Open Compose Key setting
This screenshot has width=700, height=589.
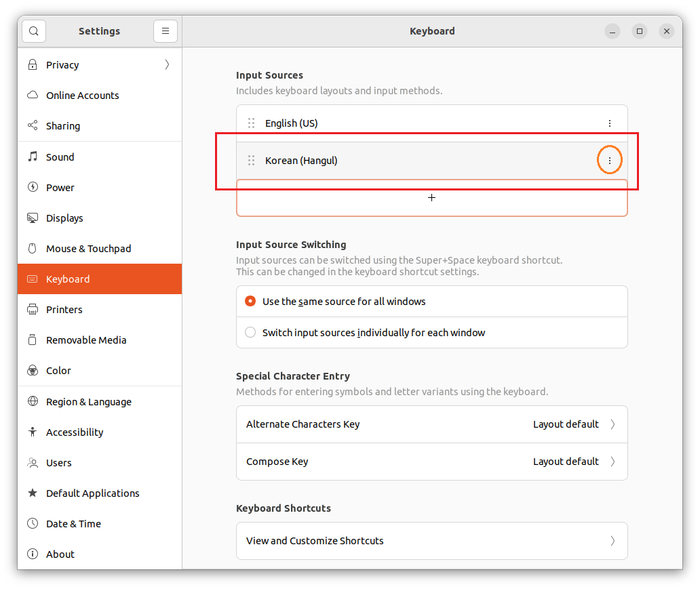tap(431, 462)
